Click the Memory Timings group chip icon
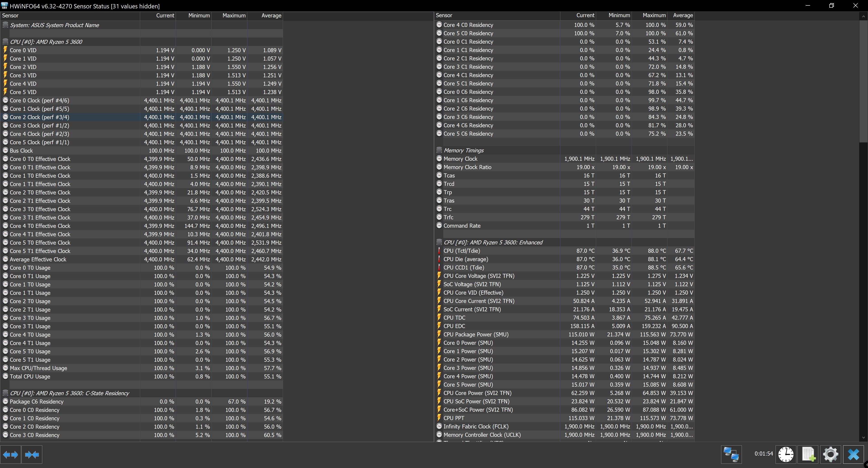 [439, 150]
